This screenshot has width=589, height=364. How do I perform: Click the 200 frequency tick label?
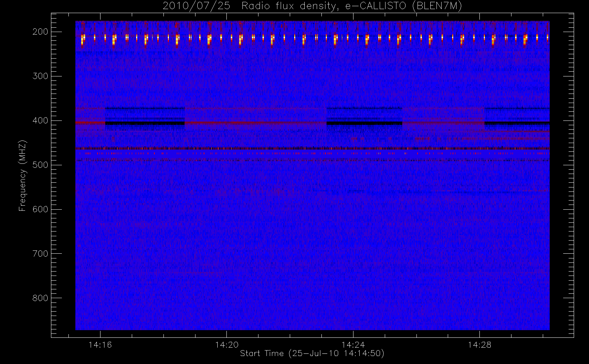[x=40, y=32]
